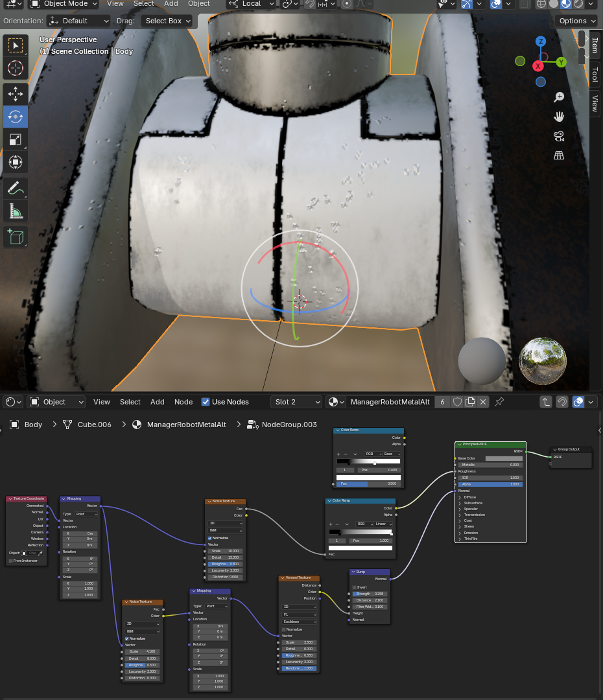Image resolution: width=603 pixels, height=700 pixels.
Task: Click the Base Color swatch on Principled BSDF
Action: point(504,458)
